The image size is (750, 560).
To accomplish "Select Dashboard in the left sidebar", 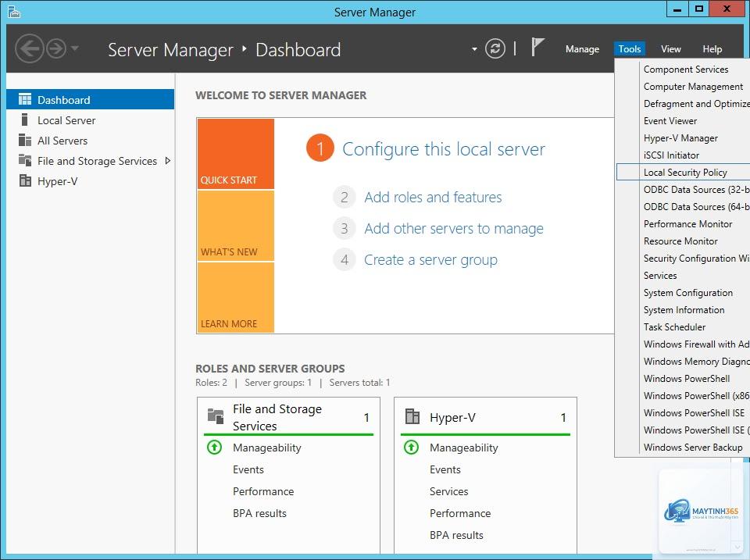I will pos(91,99).
